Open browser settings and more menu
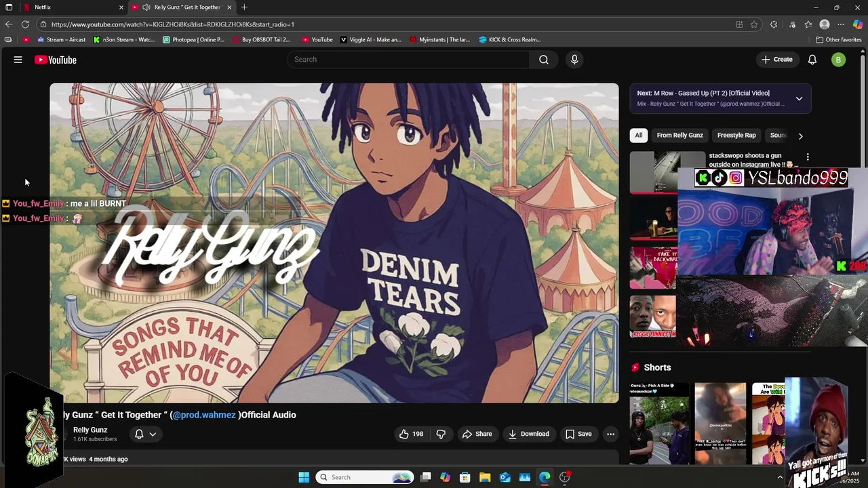 (x=841, y=24)
